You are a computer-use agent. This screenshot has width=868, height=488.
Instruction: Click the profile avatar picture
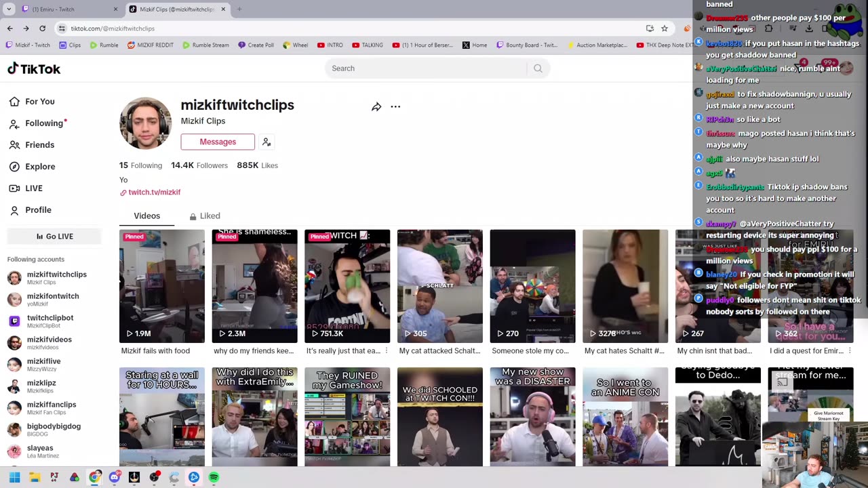click(x=145, y=123)
